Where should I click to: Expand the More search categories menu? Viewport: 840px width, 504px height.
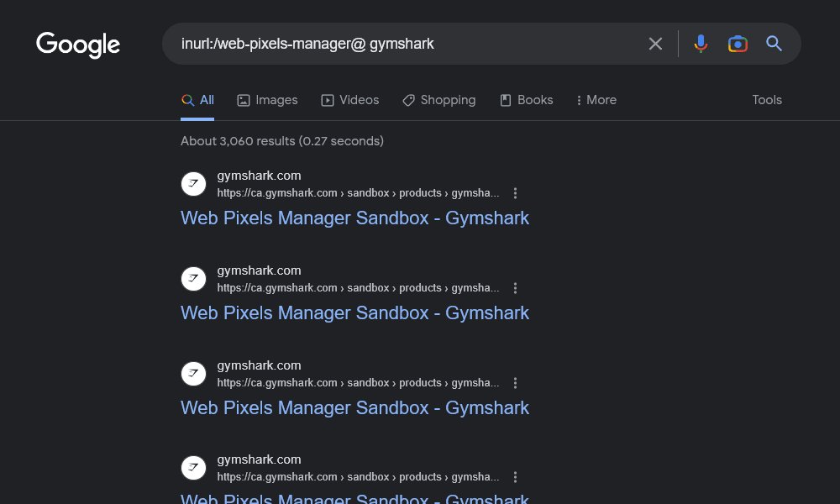click(x=596, y=100)
